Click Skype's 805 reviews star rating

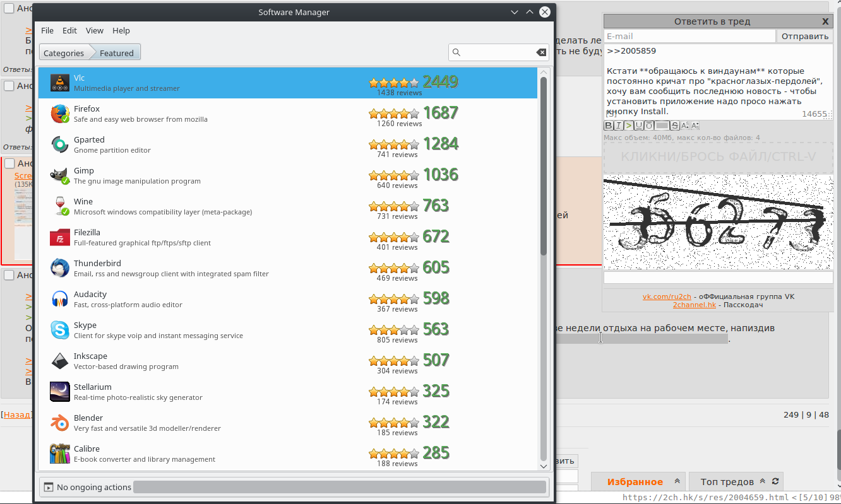(394, 330)
